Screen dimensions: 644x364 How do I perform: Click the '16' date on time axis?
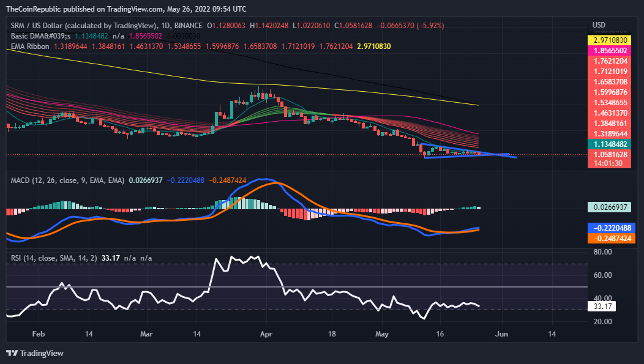(440, 334)
